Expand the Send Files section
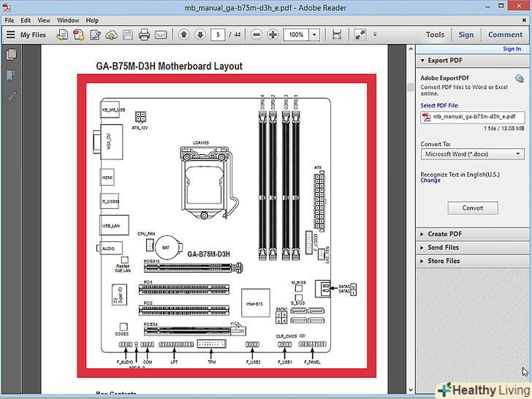This screenshot has width=532, height=399. pyautogui.click(x=444, y=248)
